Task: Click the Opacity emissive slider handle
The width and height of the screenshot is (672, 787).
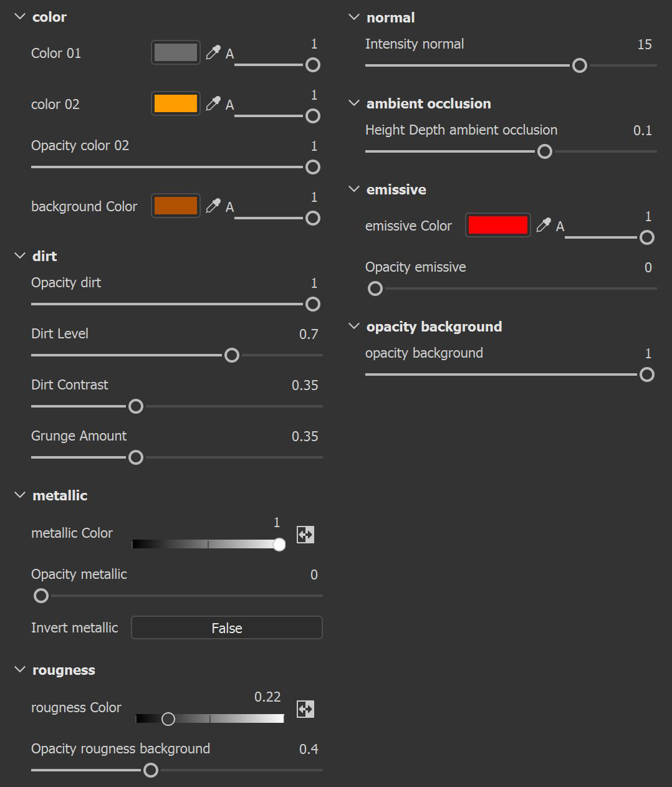Action: click(x=375, y=289)
